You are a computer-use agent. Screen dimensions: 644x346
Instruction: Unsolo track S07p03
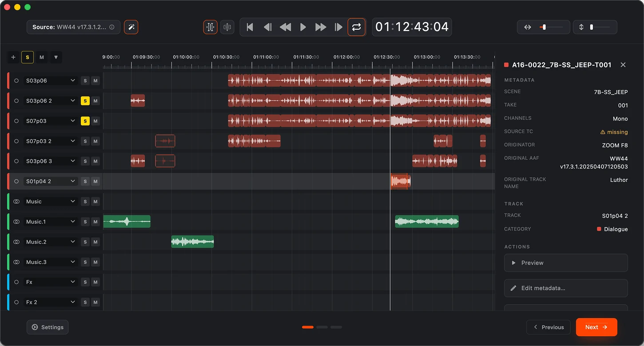85,121
